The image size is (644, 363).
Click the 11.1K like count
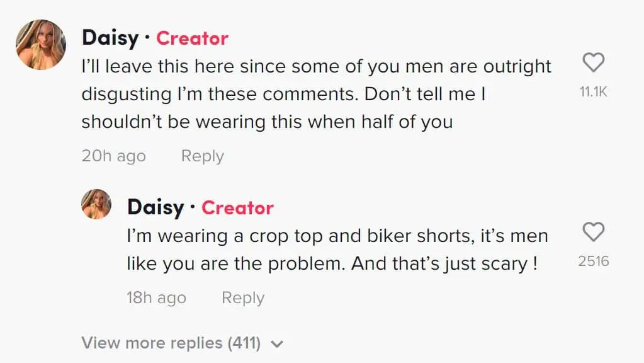coord(593,92)
